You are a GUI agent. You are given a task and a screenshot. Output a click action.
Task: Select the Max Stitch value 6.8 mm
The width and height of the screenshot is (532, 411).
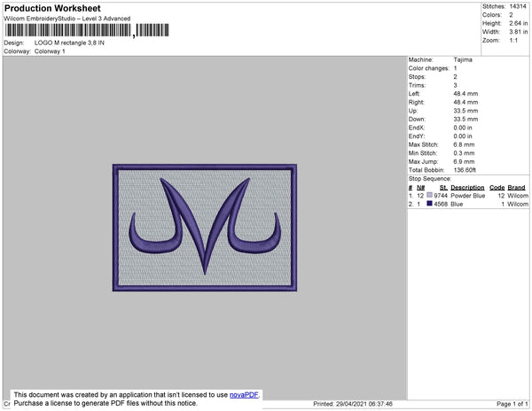(464, 144)
